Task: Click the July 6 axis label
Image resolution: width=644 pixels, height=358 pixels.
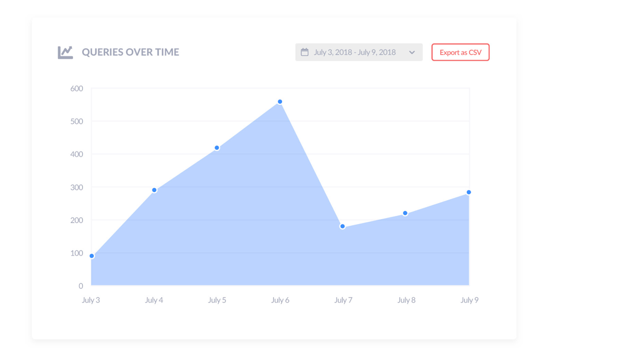Action: [x=280, y=300]
